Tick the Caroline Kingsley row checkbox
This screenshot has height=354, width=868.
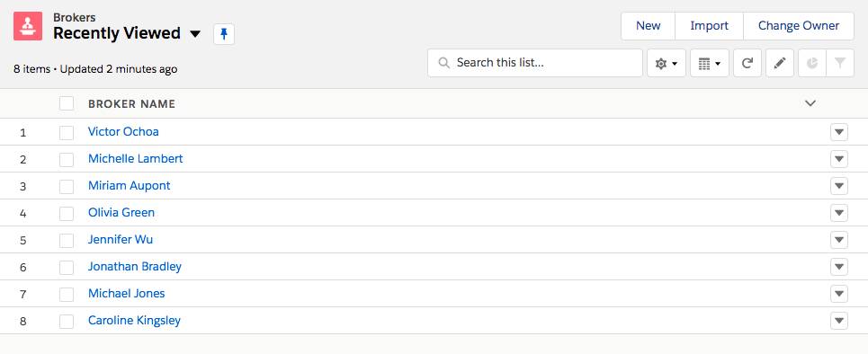pyautogui.click(x=67, y=322)
